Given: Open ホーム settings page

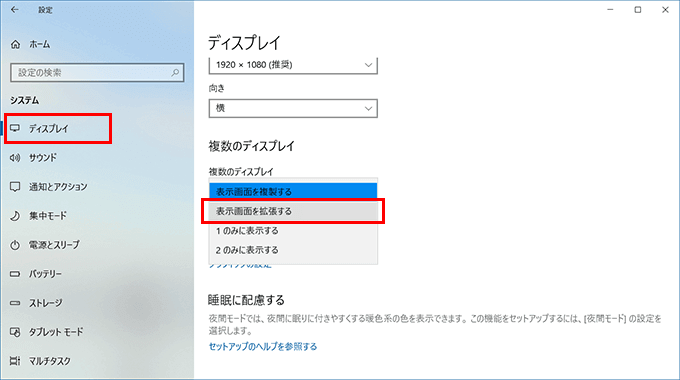Looking at the screenshot, I should (x=40, y=44).
